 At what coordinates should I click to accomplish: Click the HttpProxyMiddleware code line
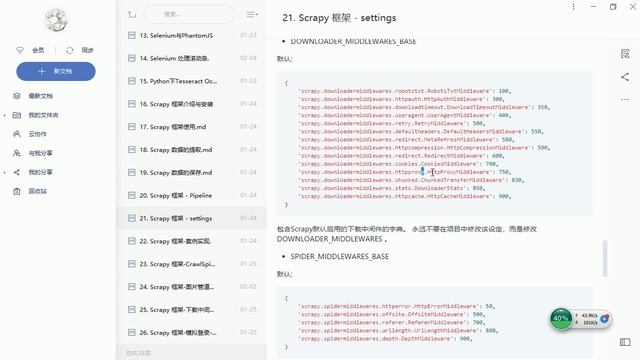click(x=404, y=172)
